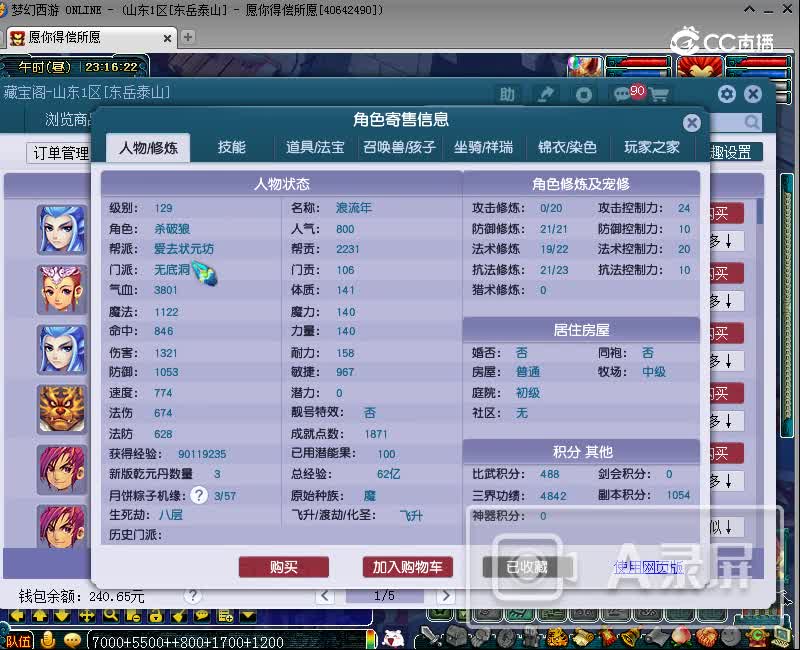Switch to 技能 tab
Screen dimensions: 800x650
coord(232,147)
